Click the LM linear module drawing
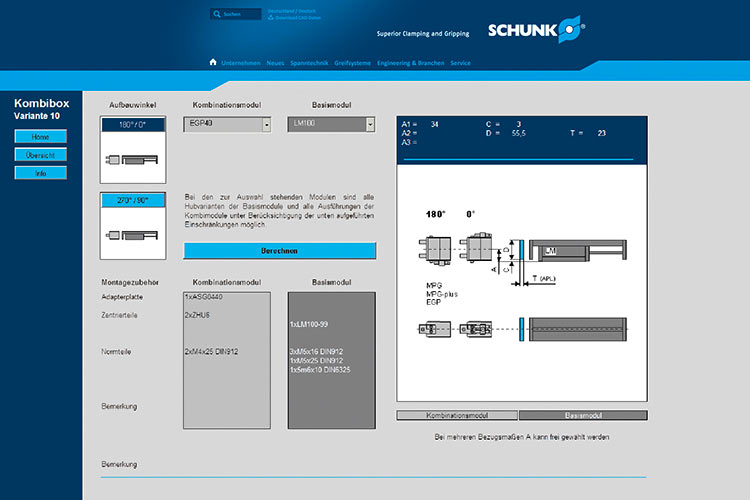The width and height of the screenshot is (750, 500). click(577, 251)
